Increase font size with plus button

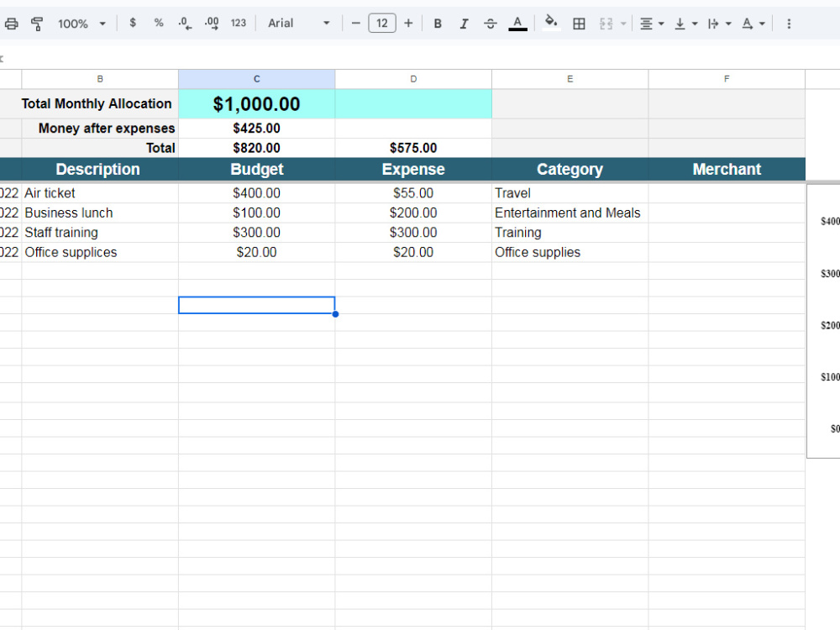408,23
